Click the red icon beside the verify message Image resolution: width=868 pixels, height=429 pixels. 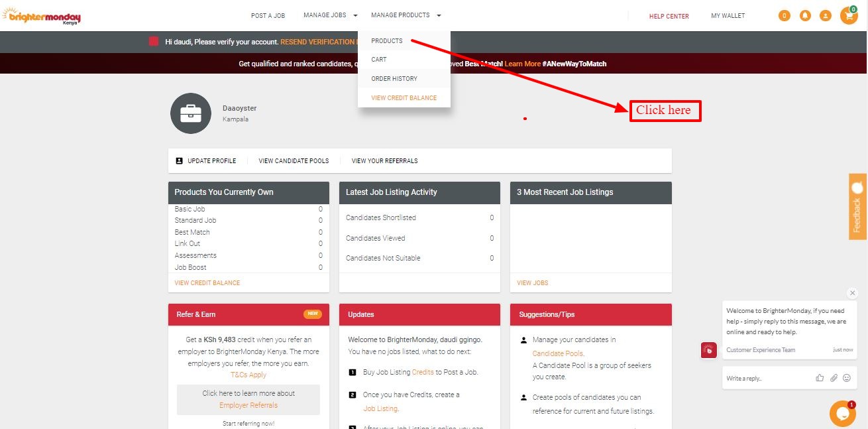click(x=154, y=41)
